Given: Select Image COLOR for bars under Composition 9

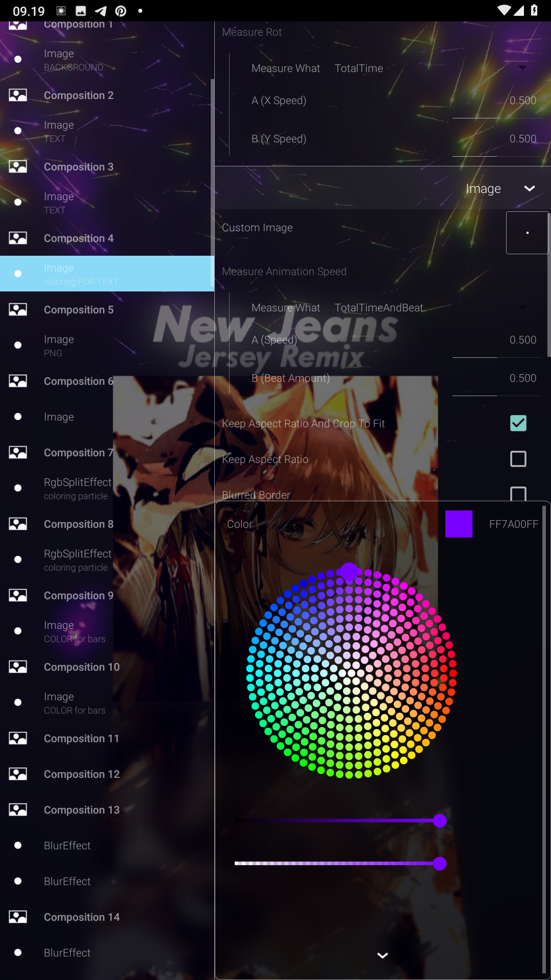Looking at the screenshot, I should coord(107,631).
